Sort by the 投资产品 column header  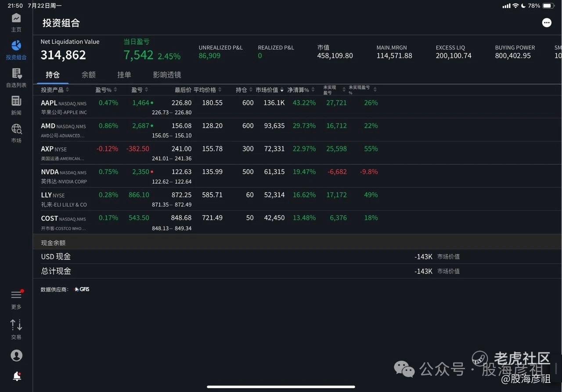(x=55, y=90)
